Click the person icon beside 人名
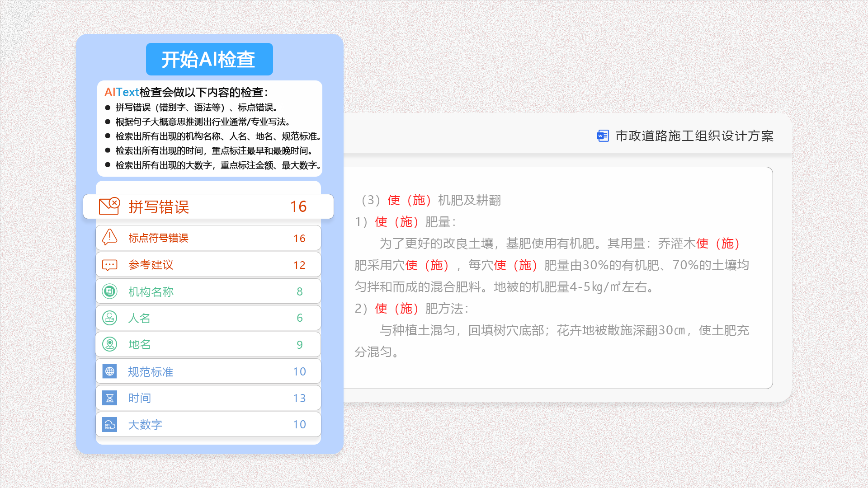The image size is (868, 488). pyautogui.click(x=109, y=318)
